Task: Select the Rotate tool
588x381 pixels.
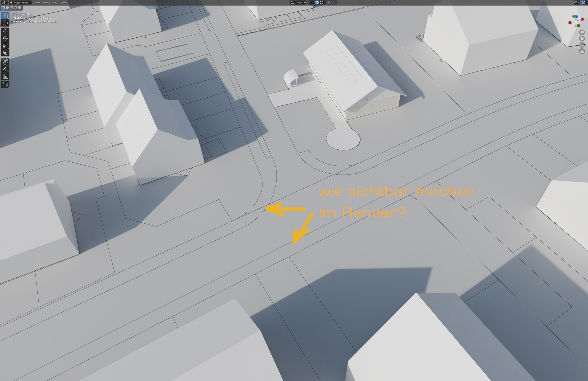Action: [x=5, y=38]
